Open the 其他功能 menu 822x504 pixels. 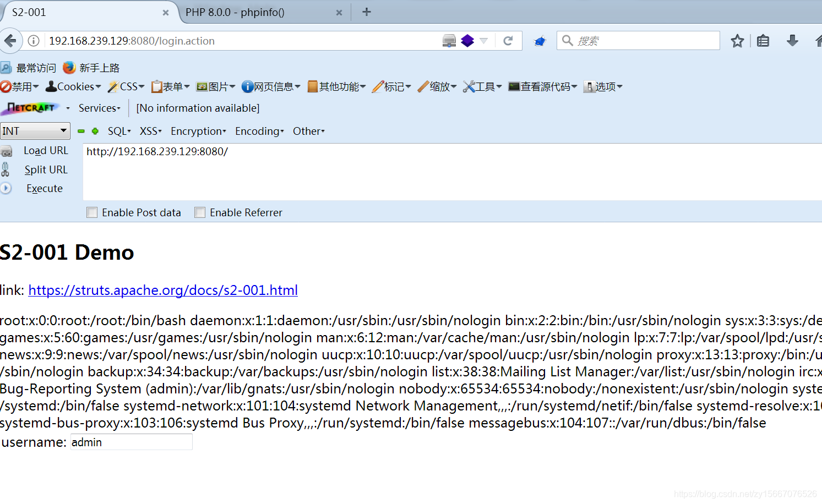click(x=337, y=86)
